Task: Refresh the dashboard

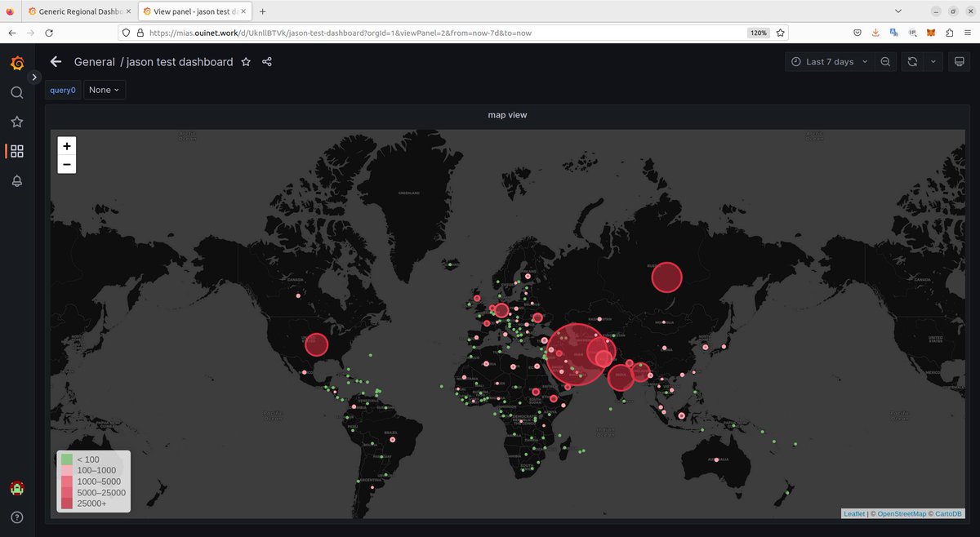Action: [912, 62]
